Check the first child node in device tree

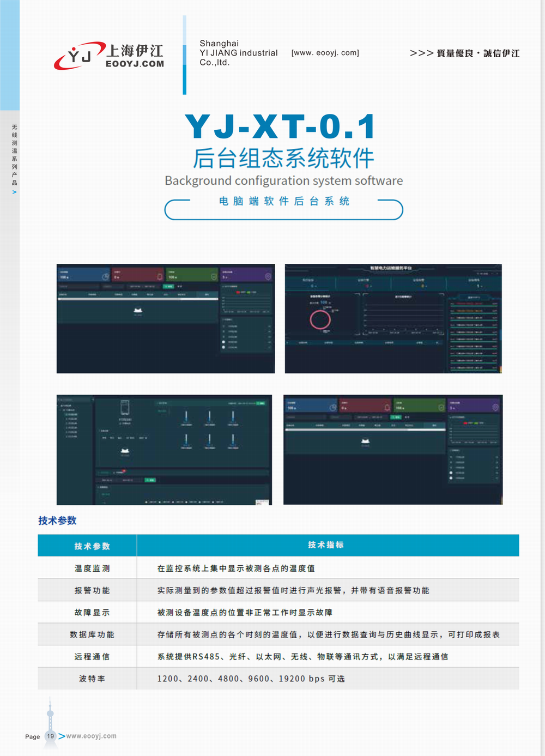pos(66,414)
